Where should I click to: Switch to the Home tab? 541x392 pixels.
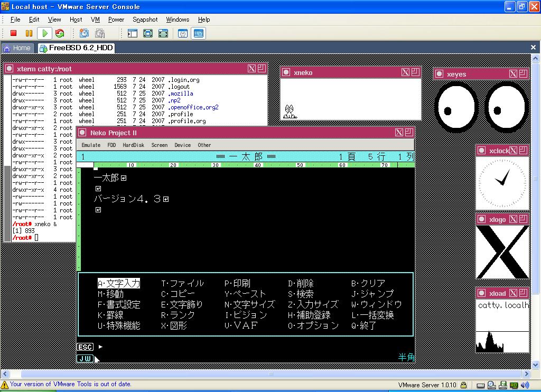click(x=17, y=48)
